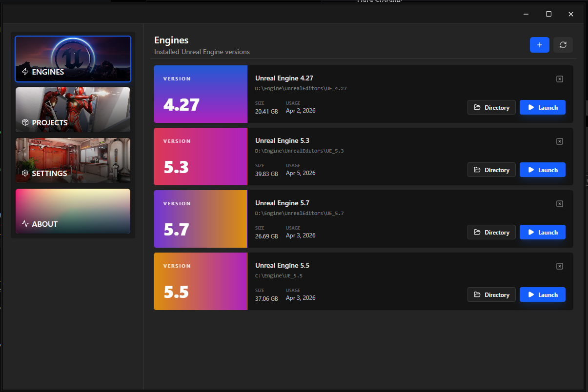Image resolution: width=588 pixels, height=392 pixels.
Task: Add a new engine using the plus icon
Action: tap(539, 44)
